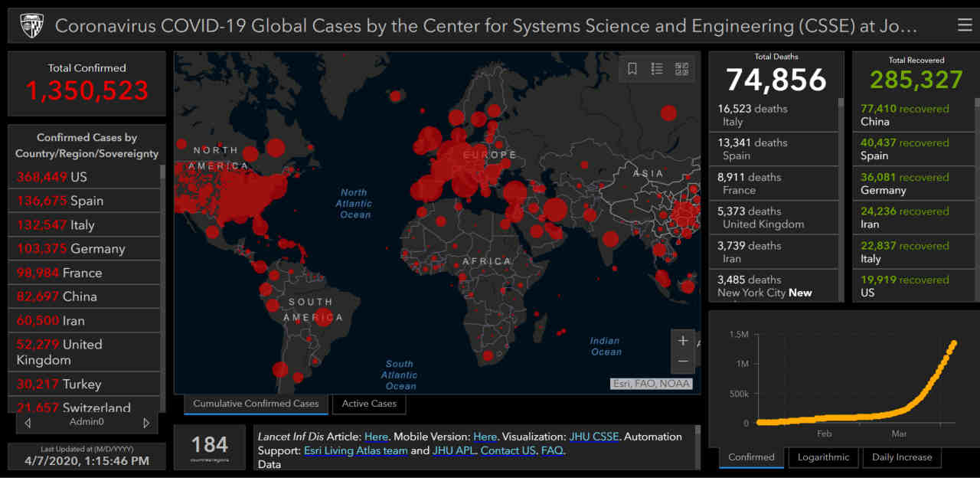
Task: Click China 77,410 recovered entry
Action: (x=913, y=115)
